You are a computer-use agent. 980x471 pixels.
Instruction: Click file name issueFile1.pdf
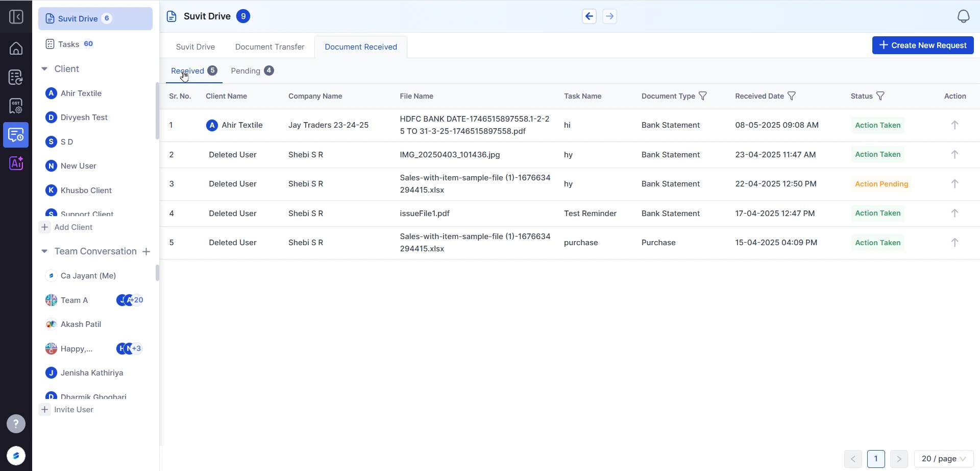(x=425, y=214)
